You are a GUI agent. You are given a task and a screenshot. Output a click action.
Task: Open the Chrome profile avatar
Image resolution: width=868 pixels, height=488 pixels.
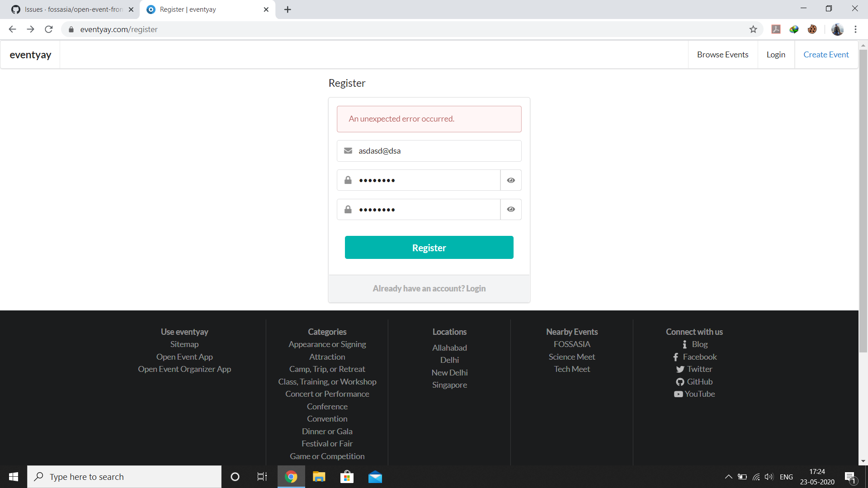(837, 29)
